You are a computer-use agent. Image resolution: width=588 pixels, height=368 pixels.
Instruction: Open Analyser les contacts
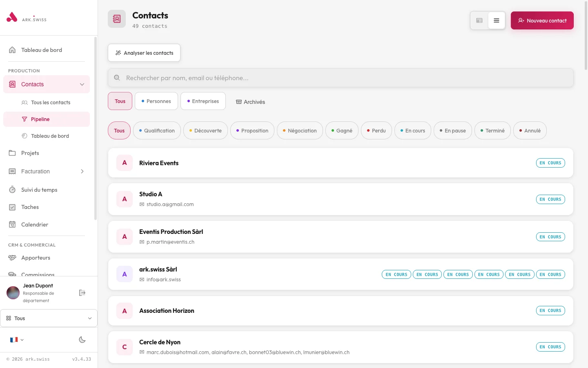(144, 53)
